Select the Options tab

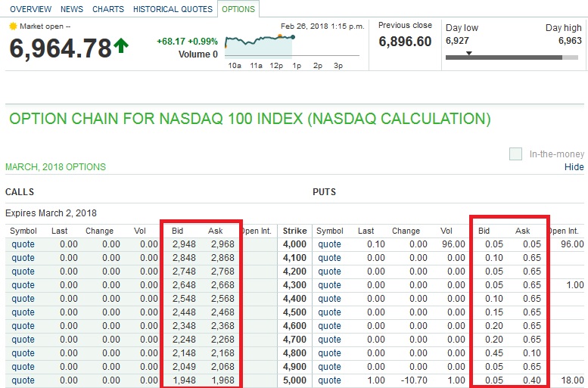(238, 9)
